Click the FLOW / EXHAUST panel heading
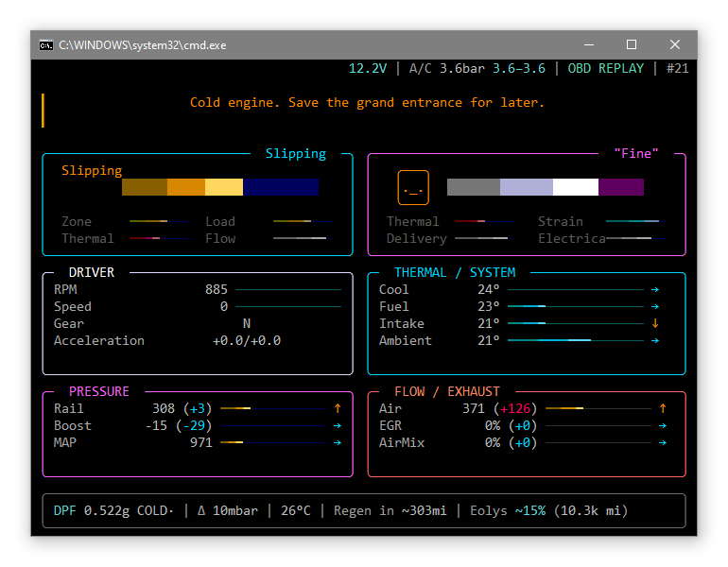Viewport: 728px width, 567px height. (447, 391)
